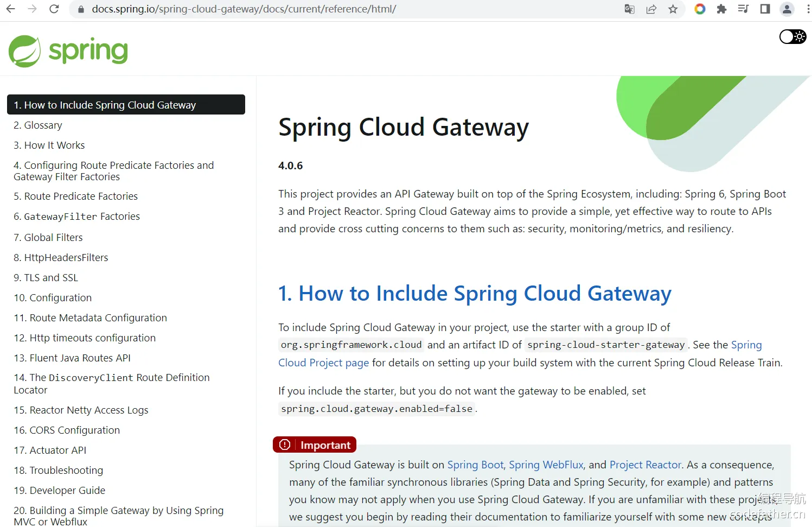Open '6. GatewayFilter Factories' in sidebar
The image size is (812, 527).
pos(77,217)
